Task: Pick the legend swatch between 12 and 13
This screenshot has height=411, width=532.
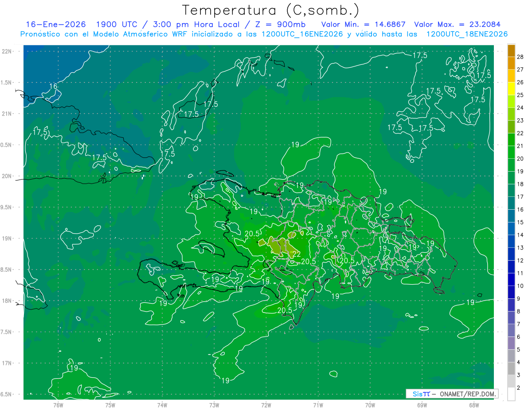Action: tap(511, 254)
